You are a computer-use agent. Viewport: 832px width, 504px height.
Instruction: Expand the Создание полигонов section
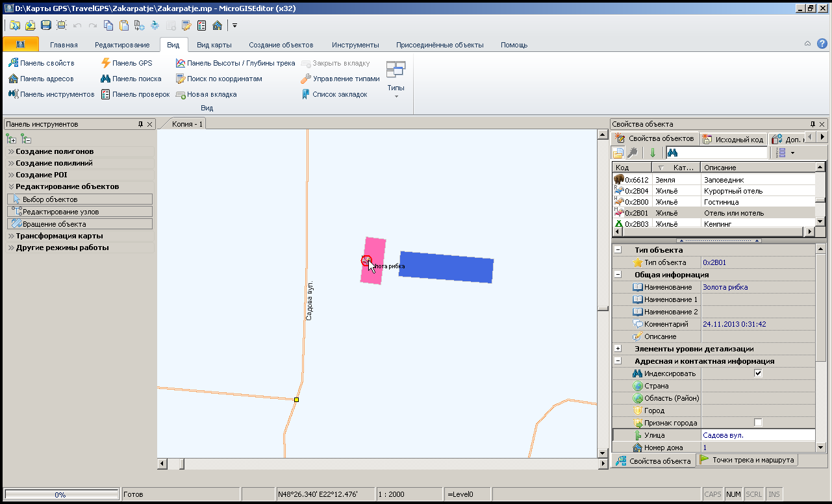pyautogui.click(x=55, y=151)
